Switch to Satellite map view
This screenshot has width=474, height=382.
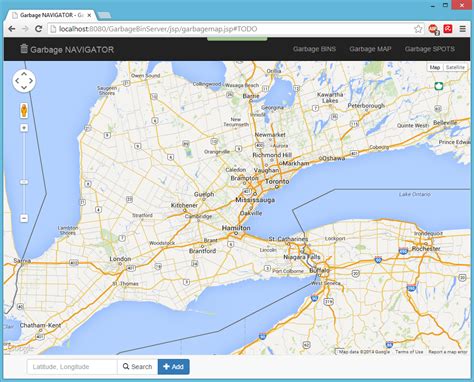pyautogui.click(x=455, y=67)
